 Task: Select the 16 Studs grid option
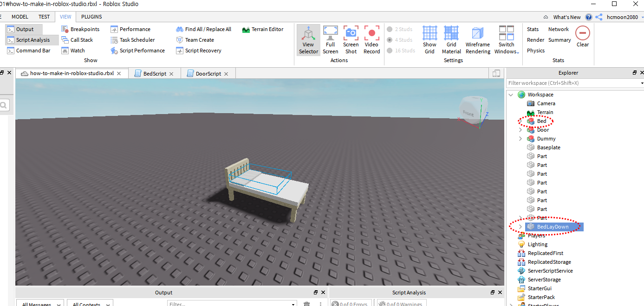coord(401,51)
